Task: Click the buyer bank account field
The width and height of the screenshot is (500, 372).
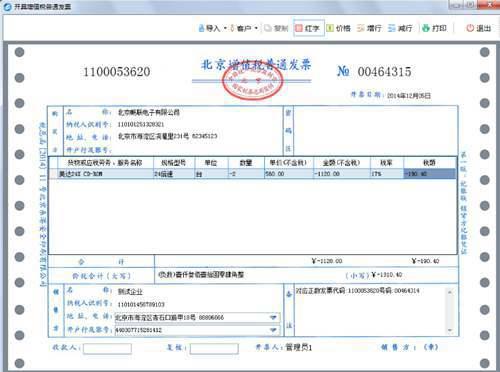Action: click(x=199, y=149)
